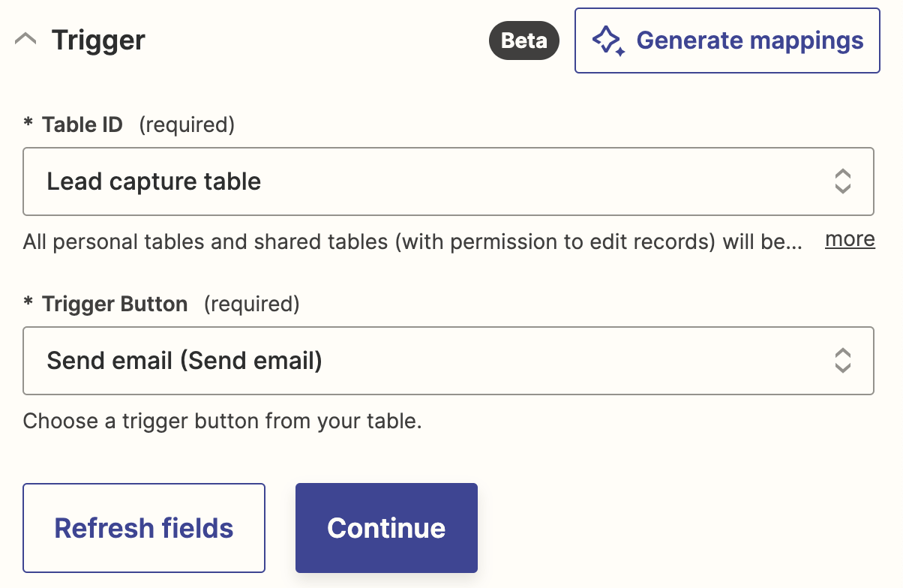Click the Refresh fields button
This screenshot has height=588, width=903.
[144, 528]
